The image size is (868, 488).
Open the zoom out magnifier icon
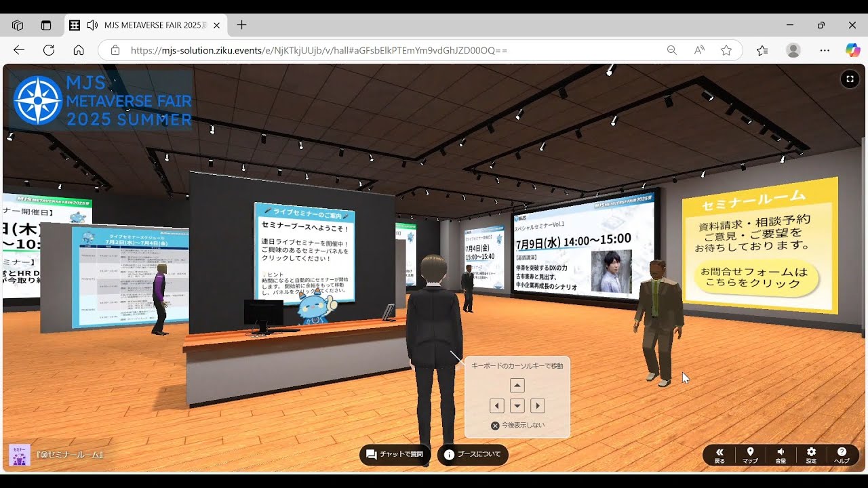[x=671, y=50]
